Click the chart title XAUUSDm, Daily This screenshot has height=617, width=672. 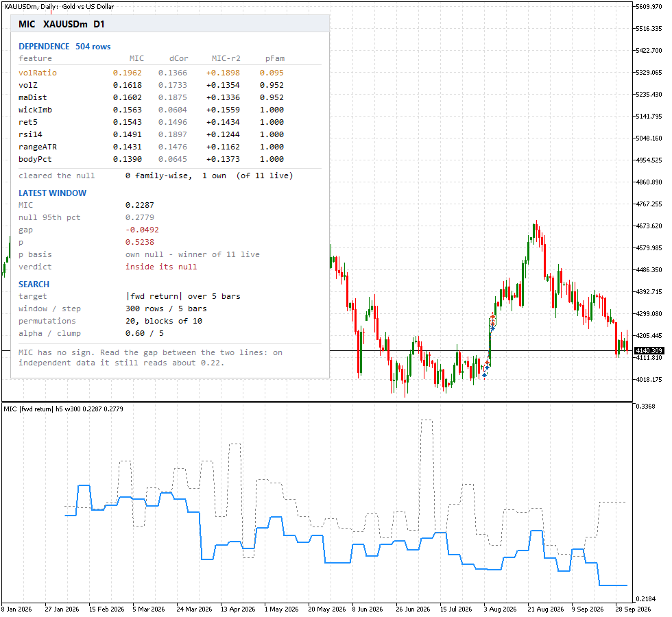59,6
